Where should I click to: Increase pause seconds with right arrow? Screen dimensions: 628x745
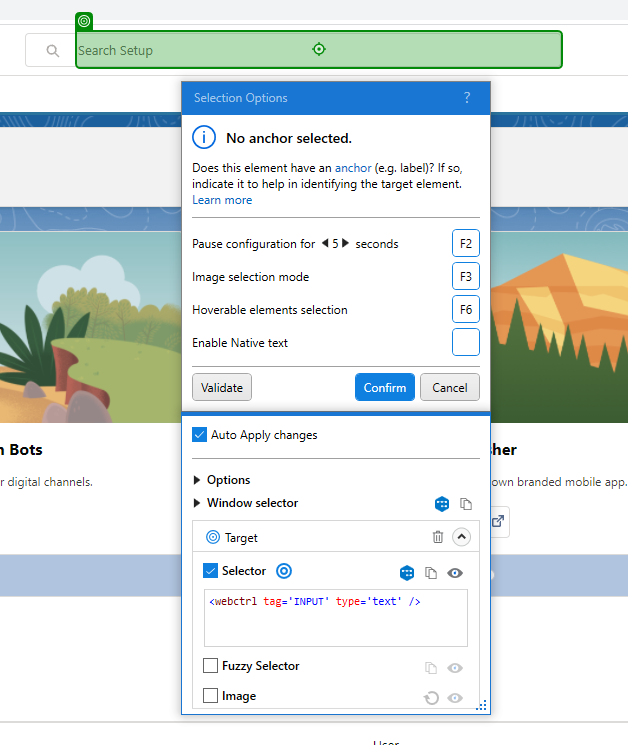click(x=346, y=244)
